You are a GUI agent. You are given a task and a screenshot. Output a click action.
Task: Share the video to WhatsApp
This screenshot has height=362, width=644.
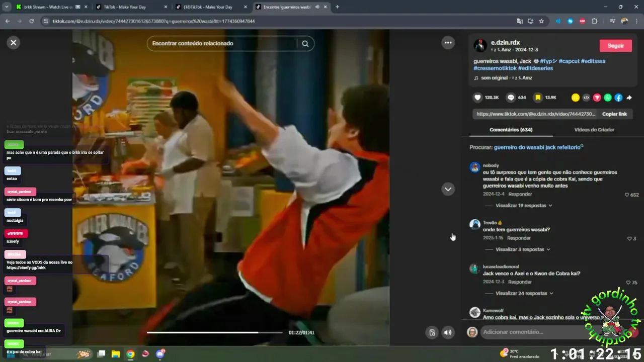point(608,98)
